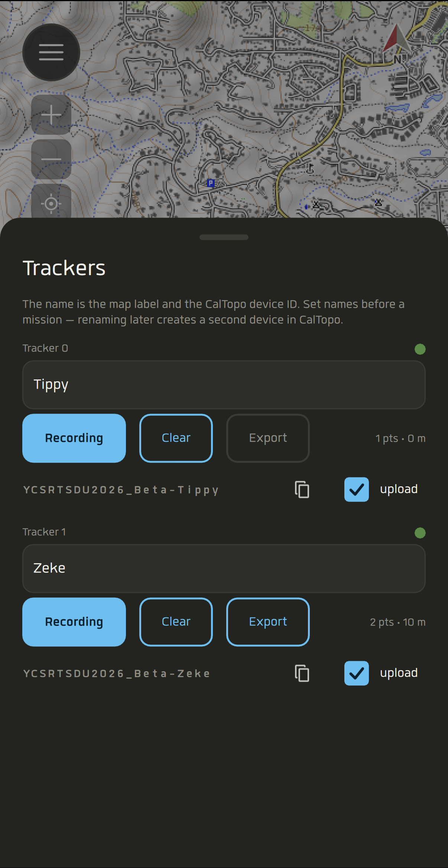
Task: Zoom out on the map
Action: tap(51, 159)
